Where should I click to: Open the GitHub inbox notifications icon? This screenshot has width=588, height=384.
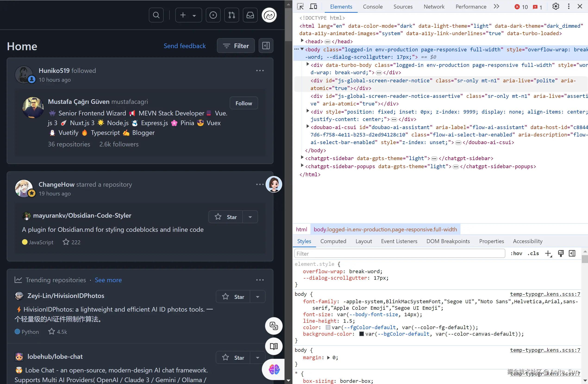[x=250, y=15]
